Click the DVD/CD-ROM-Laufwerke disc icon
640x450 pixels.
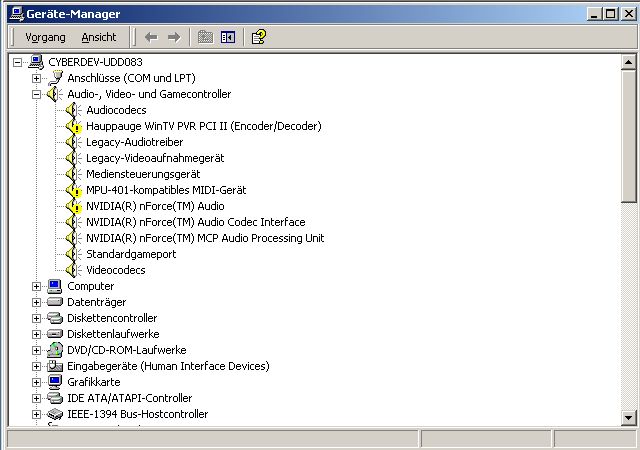55,350
